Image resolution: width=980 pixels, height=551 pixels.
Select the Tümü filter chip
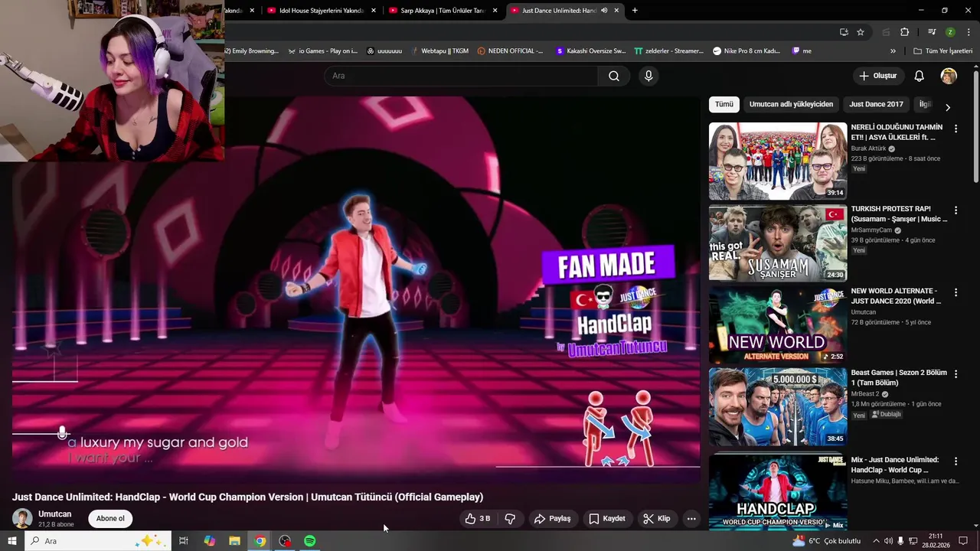click(x=724, y=104)
